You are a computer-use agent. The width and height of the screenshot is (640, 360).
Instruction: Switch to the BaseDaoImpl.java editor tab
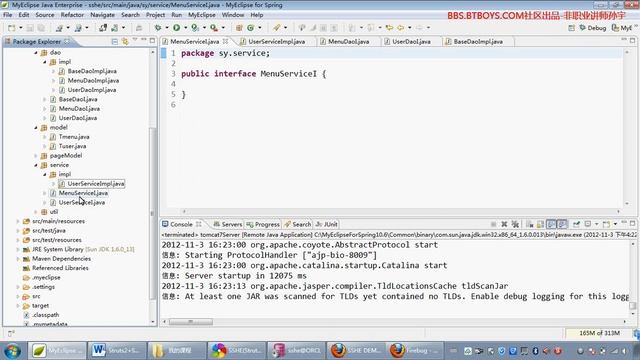tap(478, 42)
